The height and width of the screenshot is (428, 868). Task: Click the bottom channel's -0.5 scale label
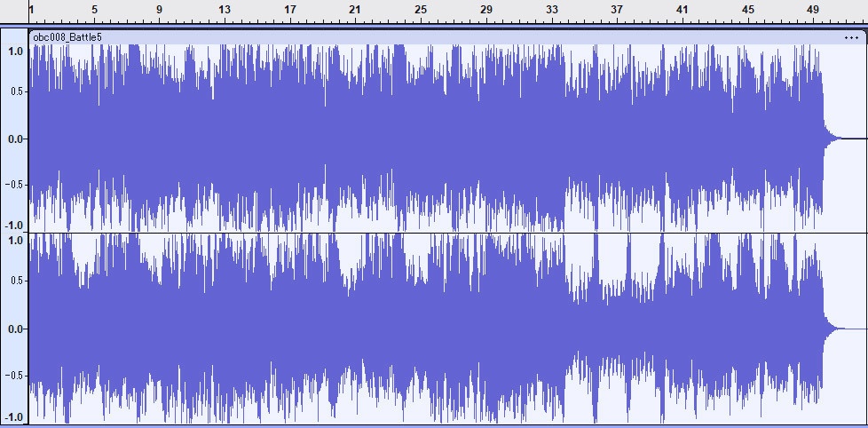tap(15, 376)
